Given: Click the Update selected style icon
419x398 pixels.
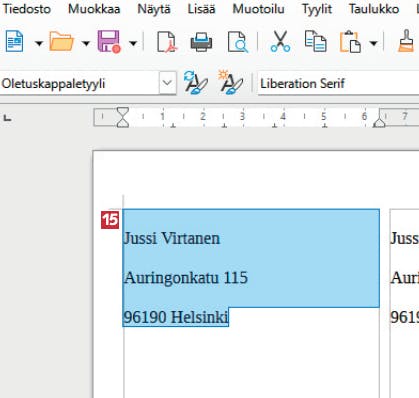Looking at the screenshot, I should (x=196, y=83).
